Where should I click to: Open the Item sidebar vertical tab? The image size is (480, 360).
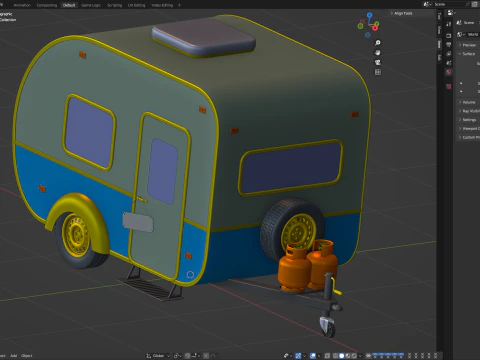click(439, 44)
